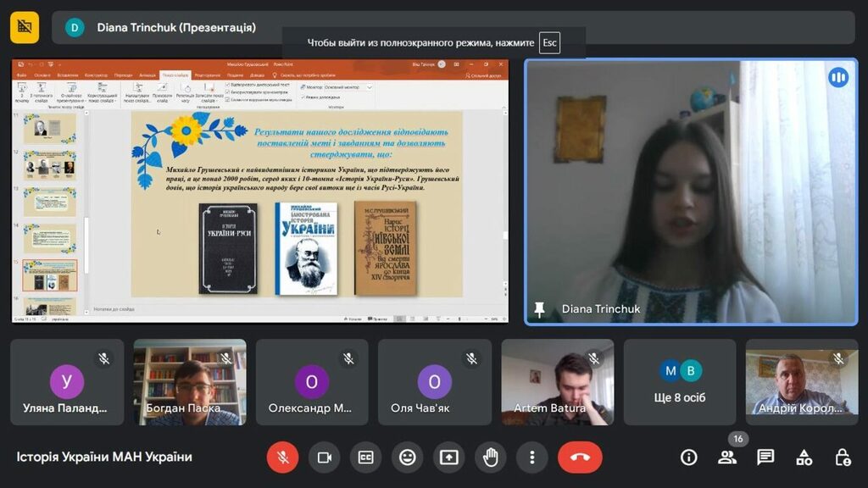Raise your hand in the meeting
Viewport: 868px width, 488px height.
click(x=490, y=457)
